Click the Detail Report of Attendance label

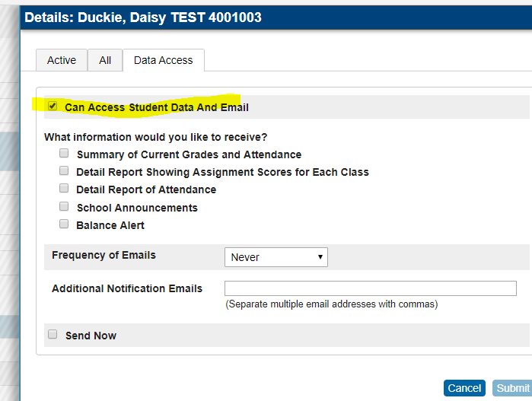click(146, 189)
